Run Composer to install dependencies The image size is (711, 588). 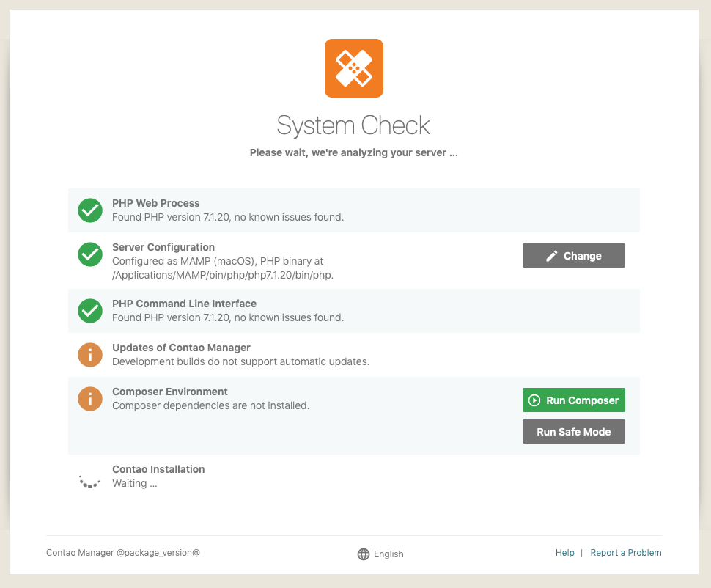tap(574, 400)
